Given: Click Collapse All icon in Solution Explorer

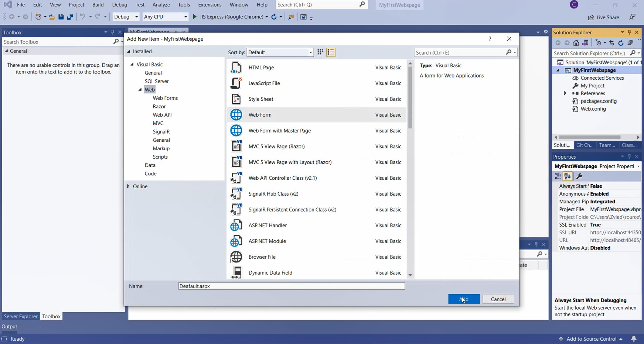Looking at the screenshot, I should tap(630, 43).
